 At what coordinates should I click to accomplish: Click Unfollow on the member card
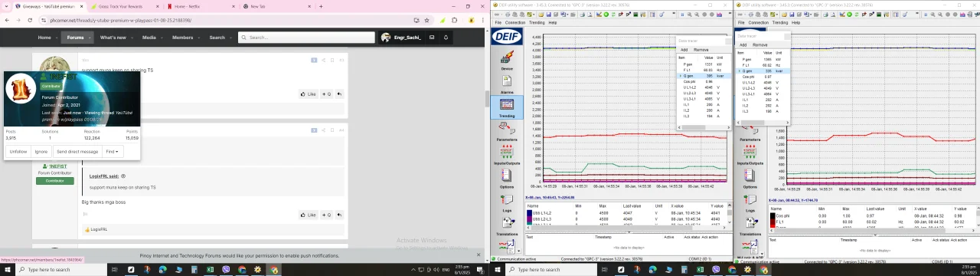18,152
